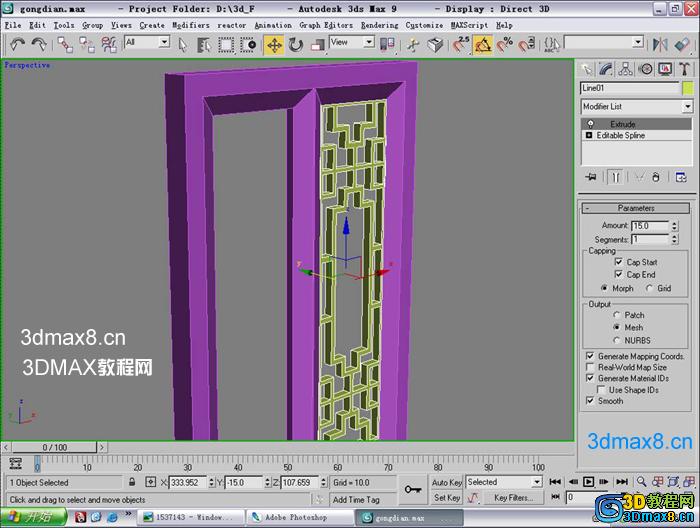Click the Redo arrow icon
This screenshot has height=528, width=700.
(x=39, y=45)
